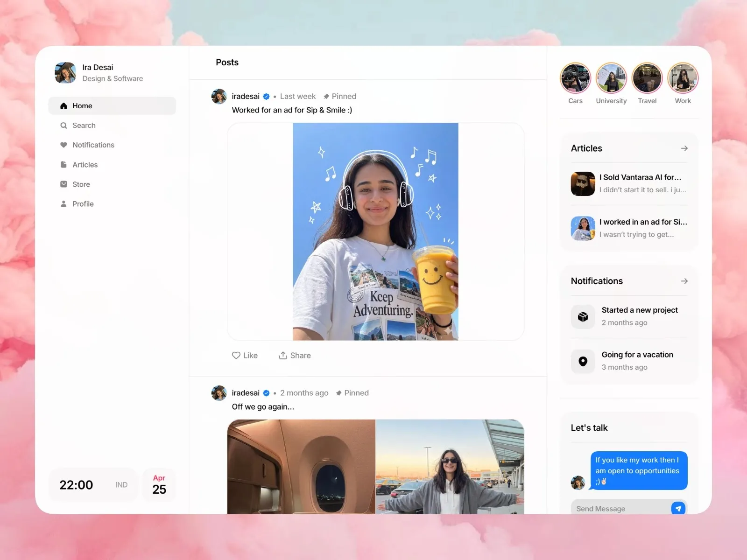
Task: Click the Share label under first post
Action: (x=300, y=356)
